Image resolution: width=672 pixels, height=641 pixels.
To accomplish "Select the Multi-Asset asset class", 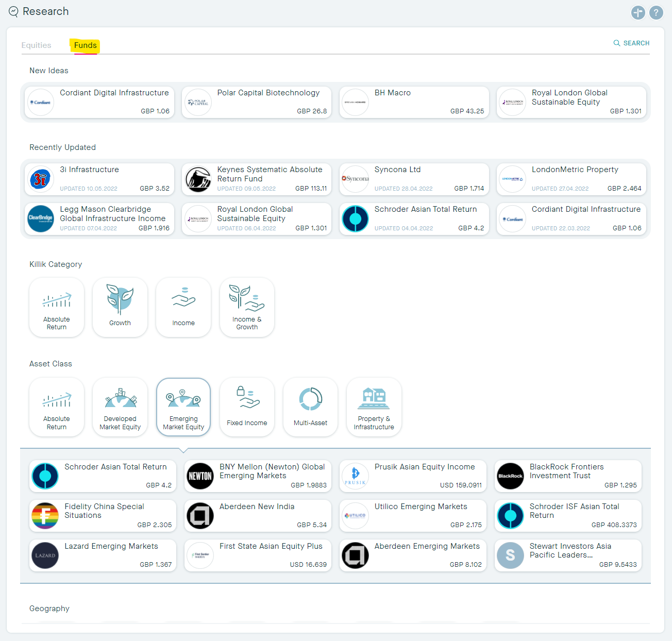I will coord(310,407).
